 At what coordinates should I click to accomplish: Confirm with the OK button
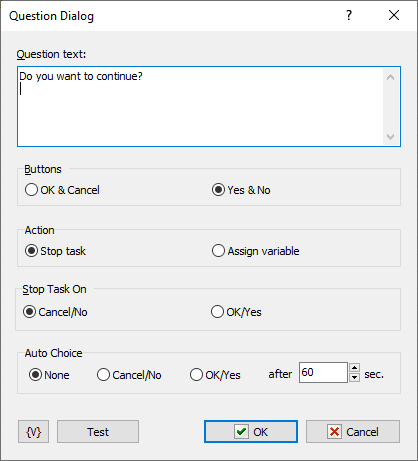point(251,432)
